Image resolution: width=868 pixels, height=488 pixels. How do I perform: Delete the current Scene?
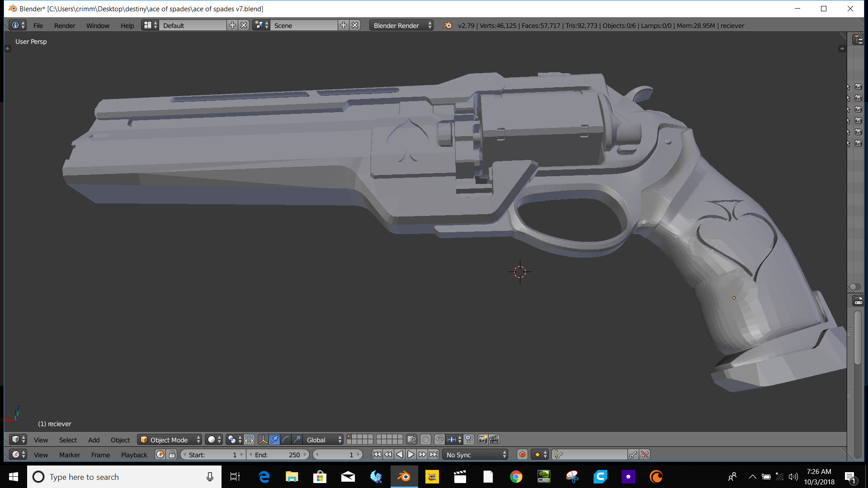click(355, 25)
